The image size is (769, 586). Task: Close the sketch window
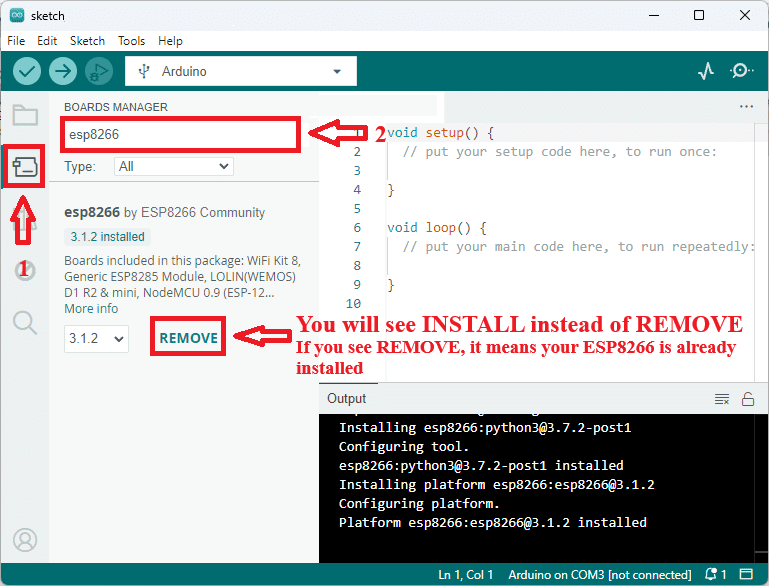[x=744, y=15]
